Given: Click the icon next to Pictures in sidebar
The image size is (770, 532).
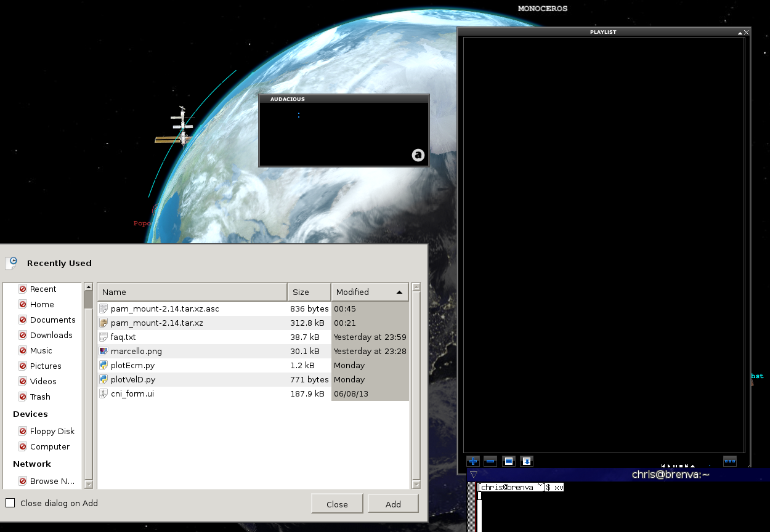Looking at the screenshot, I should click(x=23, y=366).
